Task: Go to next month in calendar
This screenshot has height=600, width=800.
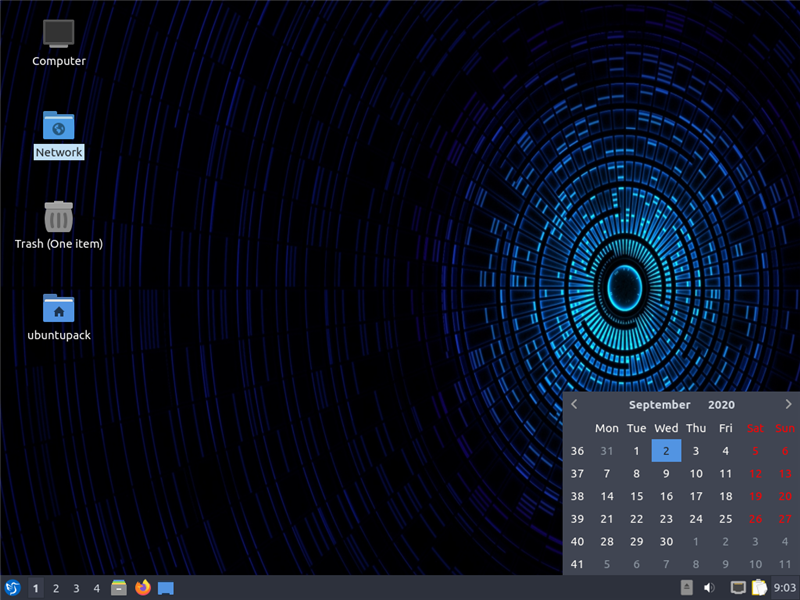Action: click(788, 404)
